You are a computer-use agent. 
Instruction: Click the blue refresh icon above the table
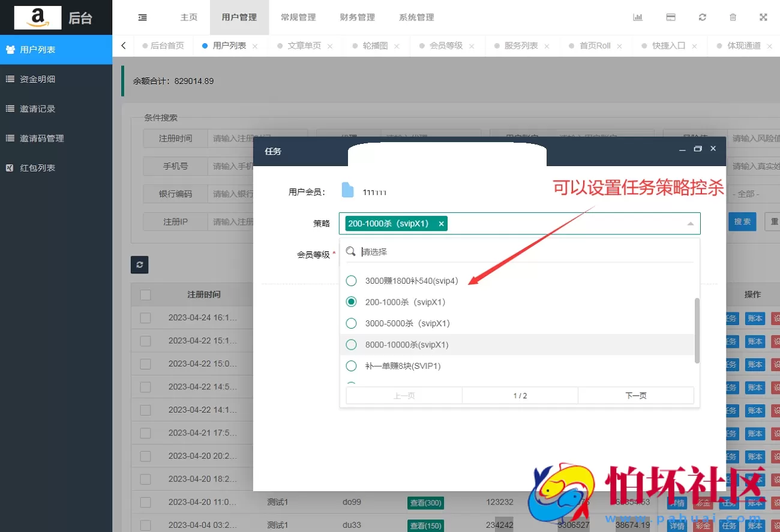[x=139, y=265]
